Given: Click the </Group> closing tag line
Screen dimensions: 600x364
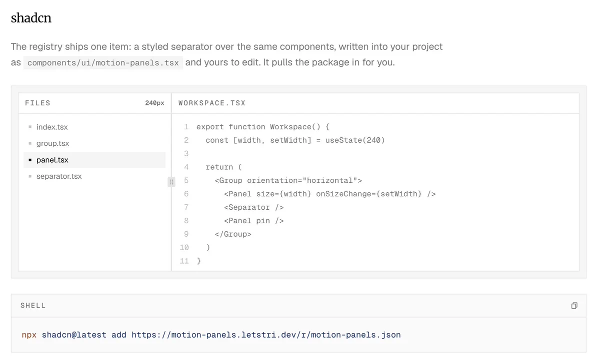Looking at the screenshot, I should point(233,234).
